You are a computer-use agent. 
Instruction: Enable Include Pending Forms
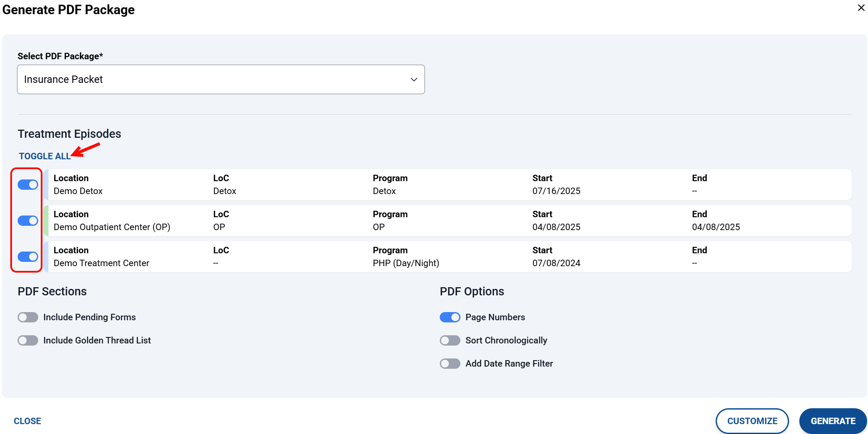[x=28, y=317]
